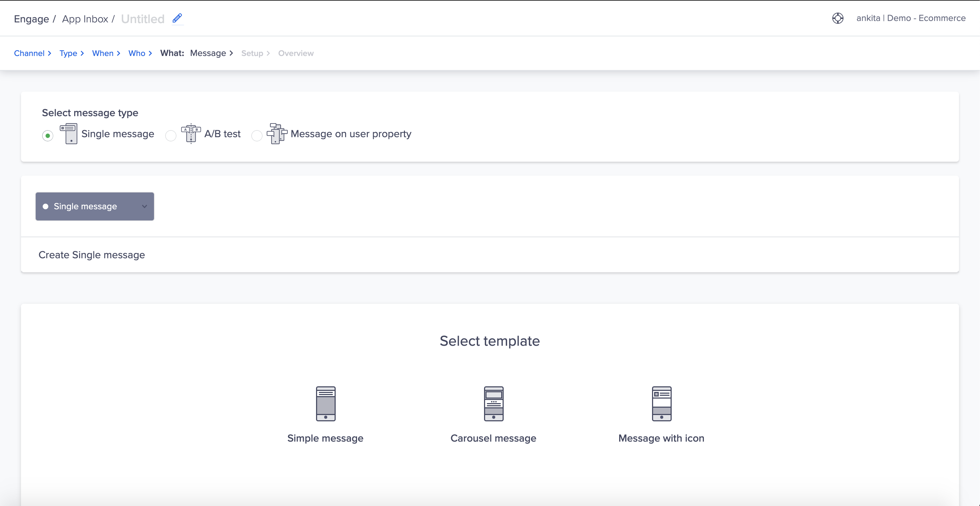This screenshot has height=506, width=980.
Task: Select Message on user property radio
Action: [x=257, y=135]
